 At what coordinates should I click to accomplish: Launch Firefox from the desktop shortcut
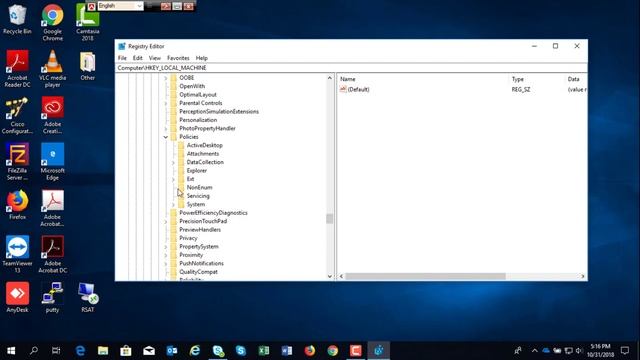tap(17, 205)
